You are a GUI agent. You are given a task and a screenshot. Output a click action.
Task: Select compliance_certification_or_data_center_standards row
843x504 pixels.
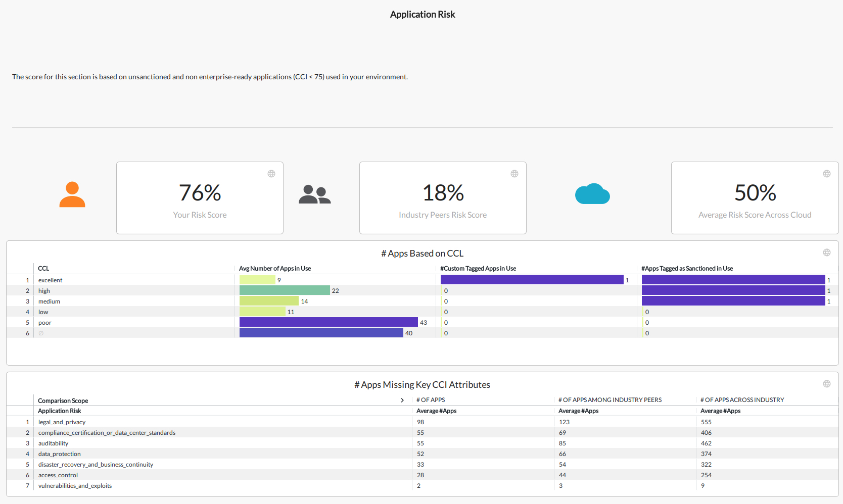tap(423, 433)
